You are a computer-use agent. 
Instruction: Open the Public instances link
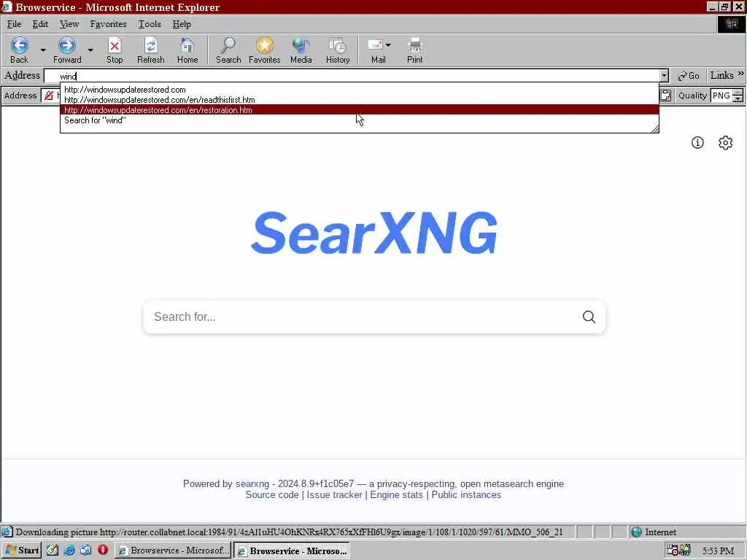(466, 495)
